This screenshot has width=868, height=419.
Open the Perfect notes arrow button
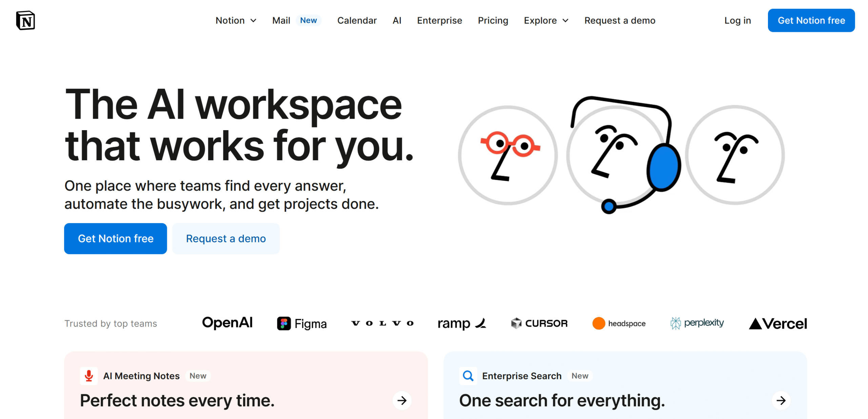(402, 400)
